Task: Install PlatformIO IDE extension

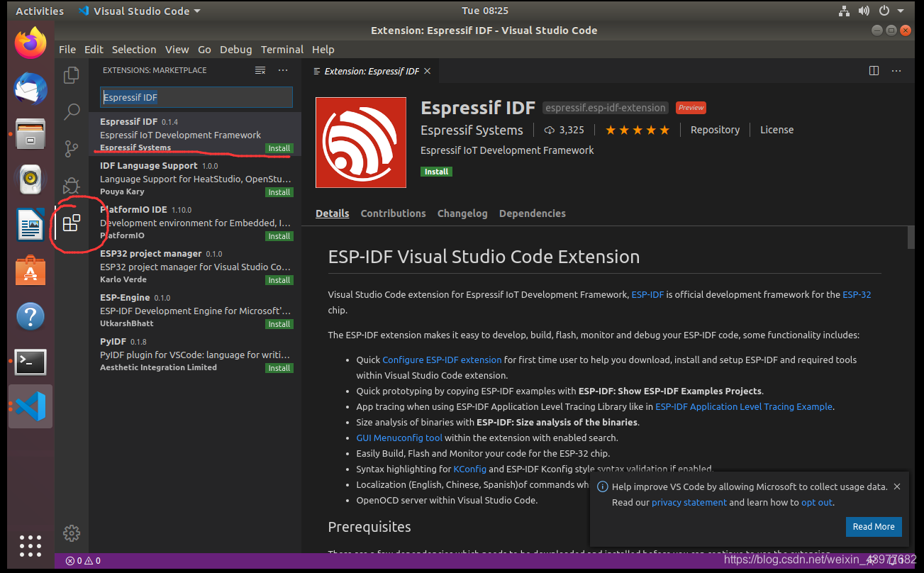Action: pos(279,236)
